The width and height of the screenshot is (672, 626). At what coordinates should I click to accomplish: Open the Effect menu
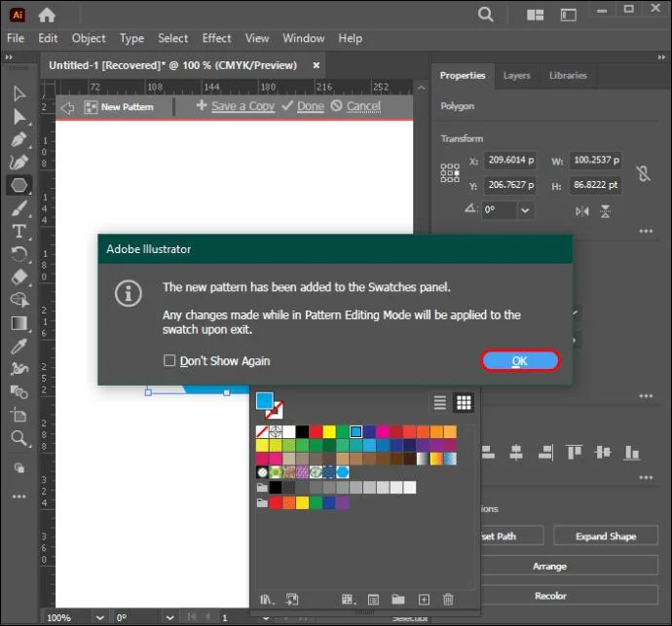(x=216, y=38)
